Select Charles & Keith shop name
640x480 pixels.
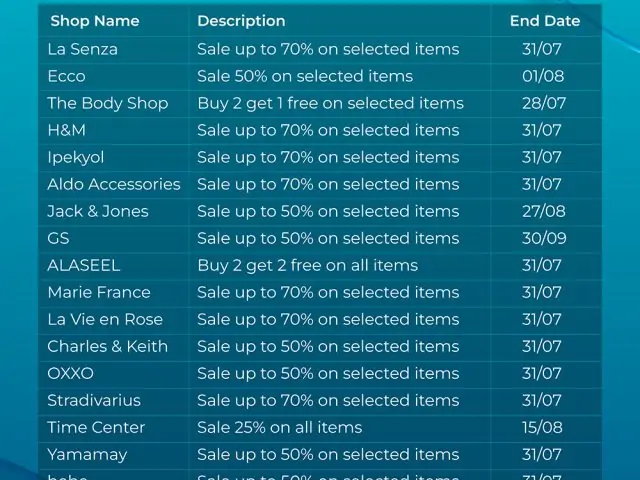click(108, 347)
